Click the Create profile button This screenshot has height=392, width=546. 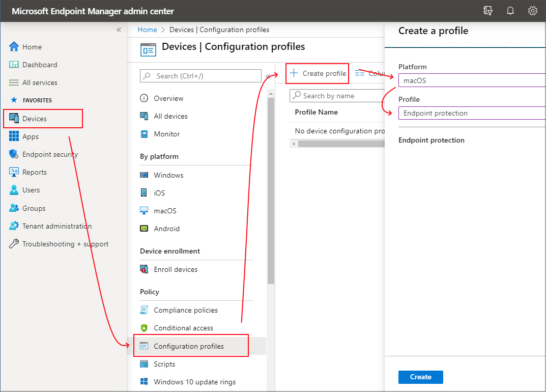coord(318,73)
